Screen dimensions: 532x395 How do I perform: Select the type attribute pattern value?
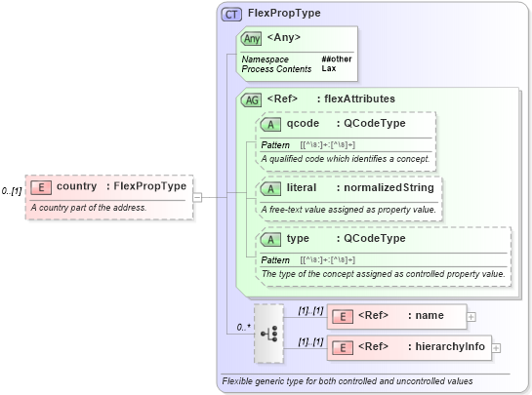point(328,260)
